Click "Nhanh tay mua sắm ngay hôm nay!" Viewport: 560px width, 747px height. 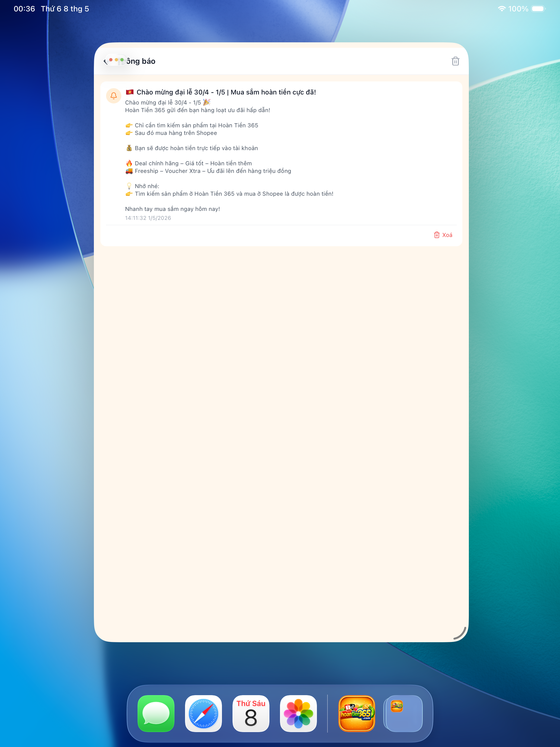[x=173, y=209]
